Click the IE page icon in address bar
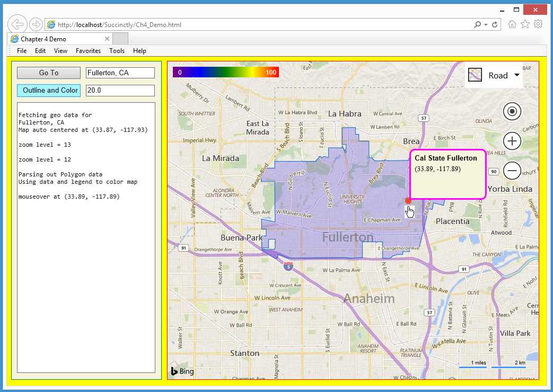 (51, 24)
